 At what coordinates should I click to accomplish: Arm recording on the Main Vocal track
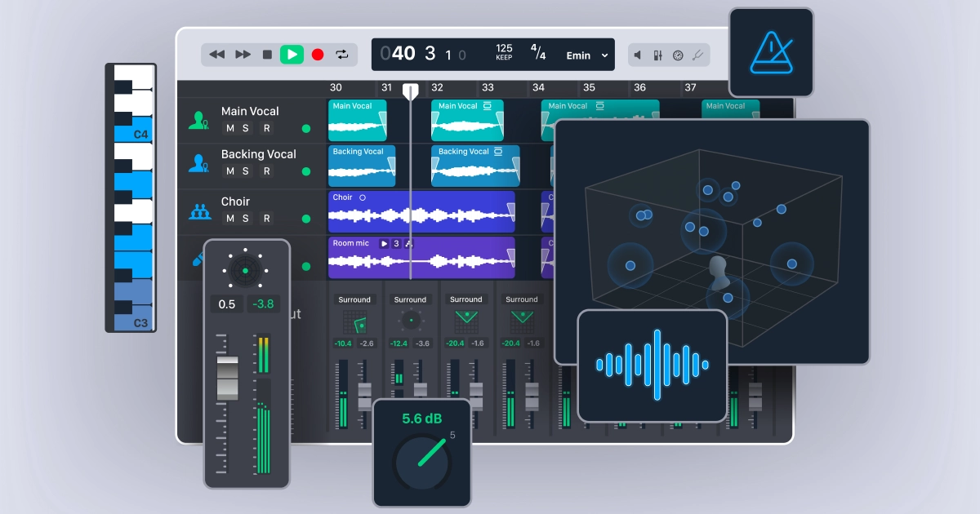pyautogui.click(x=266, y=128)
